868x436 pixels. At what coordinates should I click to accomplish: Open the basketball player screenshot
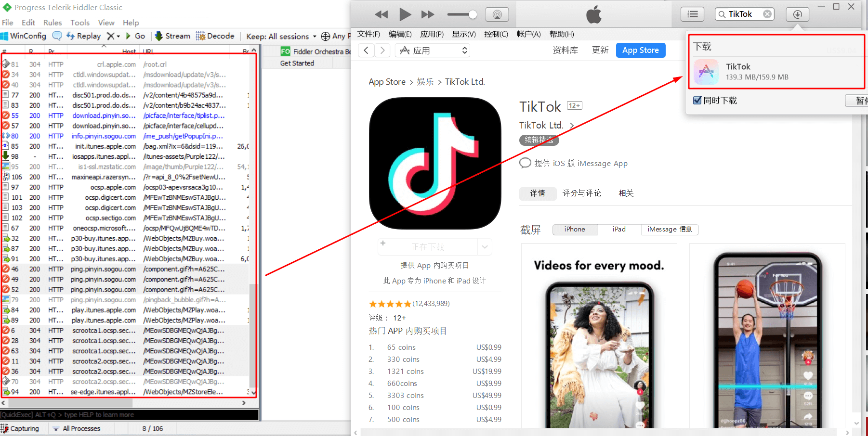(x=767, y=335)
